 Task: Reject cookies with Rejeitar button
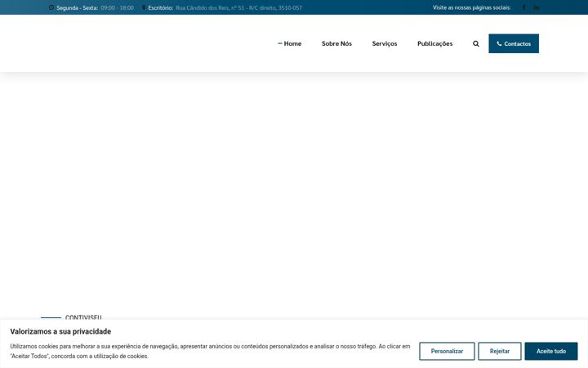[500, 351]
